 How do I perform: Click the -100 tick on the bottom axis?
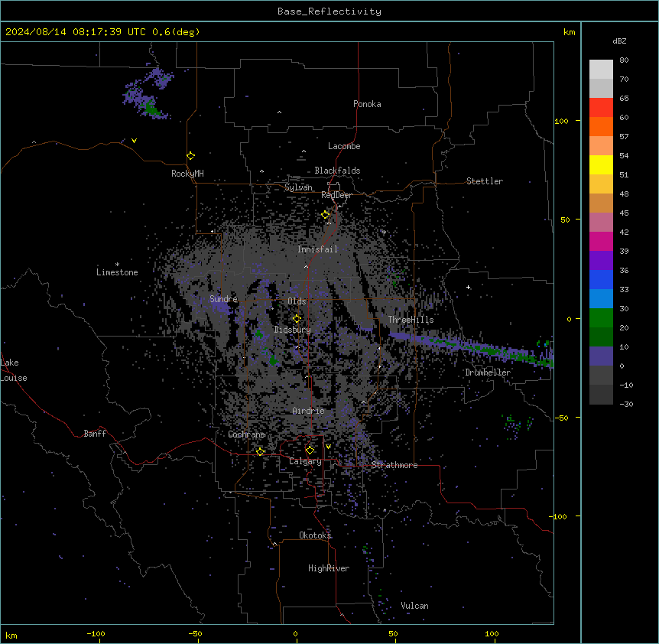click(96, 633)
